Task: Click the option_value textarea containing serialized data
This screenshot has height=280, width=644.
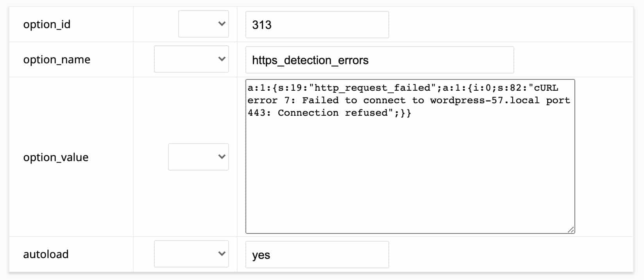Action: (x=410, y=156)
